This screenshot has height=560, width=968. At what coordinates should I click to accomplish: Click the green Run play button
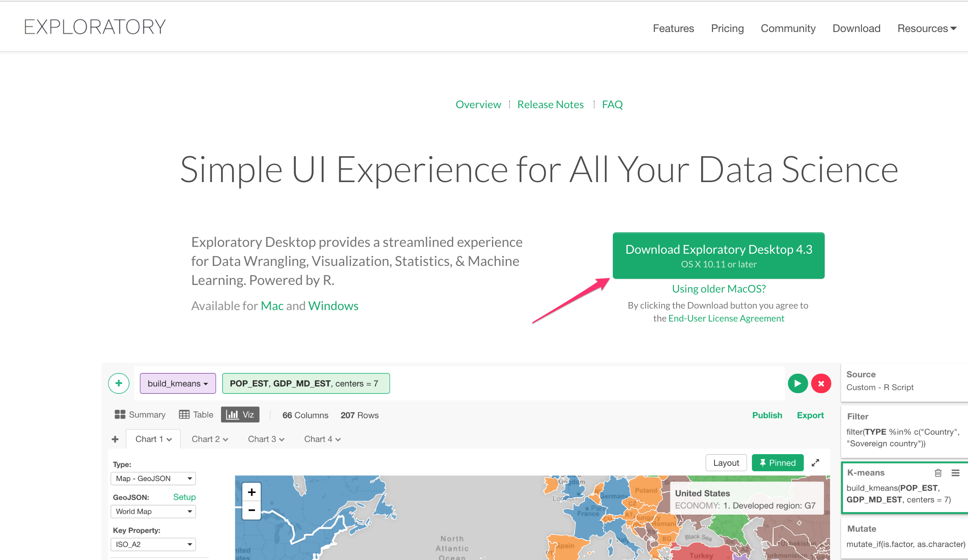tap(797, 383)
